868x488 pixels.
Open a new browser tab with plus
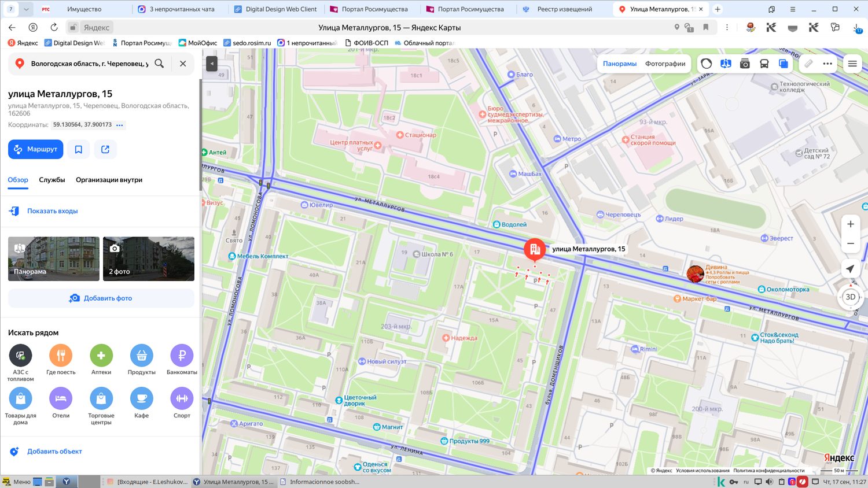[718, 9]
